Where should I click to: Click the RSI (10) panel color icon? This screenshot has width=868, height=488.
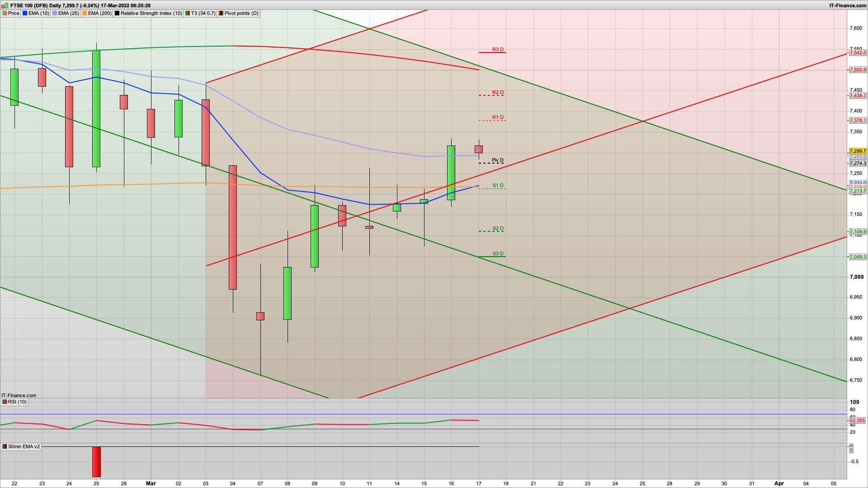(x=5, y=402)
